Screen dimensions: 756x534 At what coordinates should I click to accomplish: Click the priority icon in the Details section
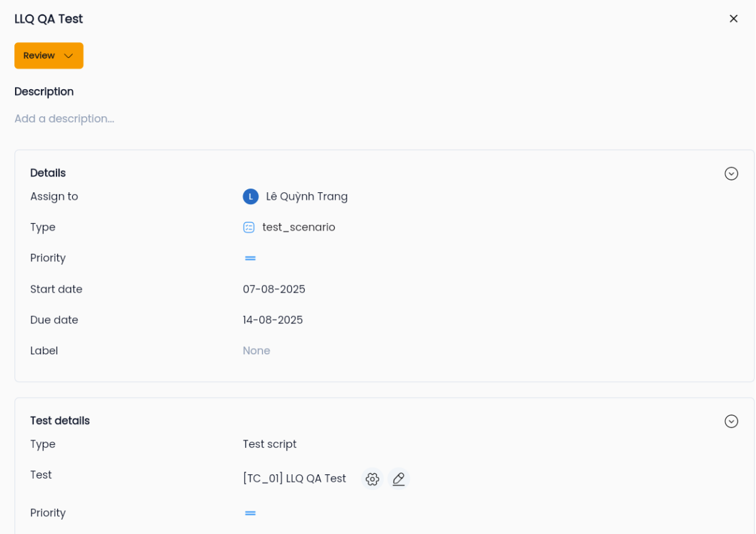pyautogui.click(x=251, y=258)
